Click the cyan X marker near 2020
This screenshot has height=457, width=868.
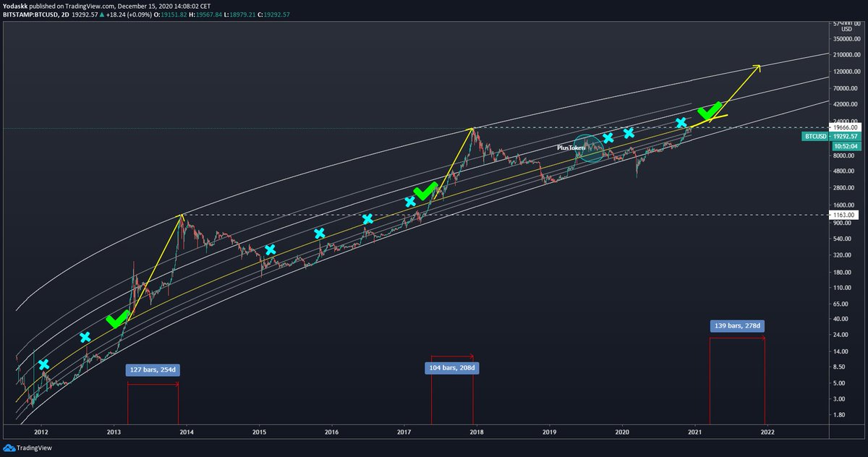[628, 132]
